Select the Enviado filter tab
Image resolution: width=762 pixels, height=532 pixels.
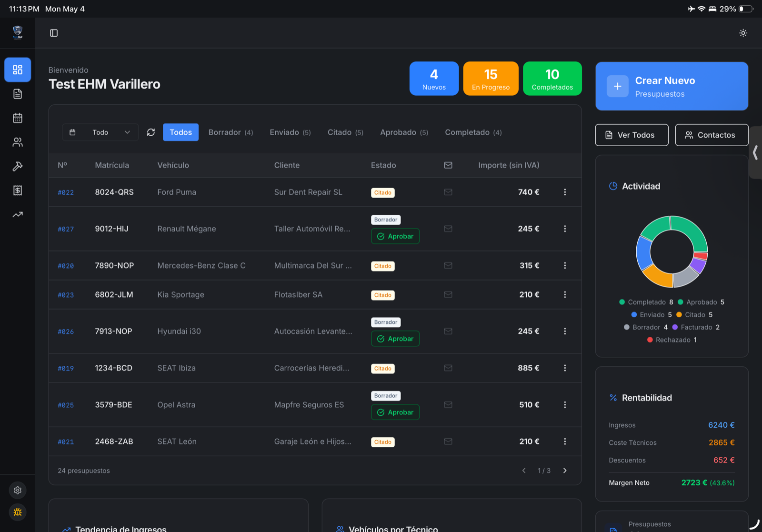(x=290, y=132)
